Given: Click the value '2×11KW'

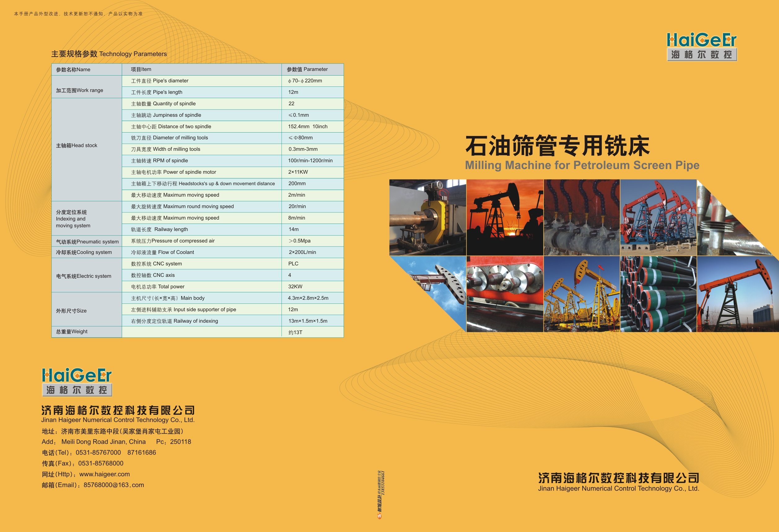Looking at the screenshot, I should (x=298, y=172).
